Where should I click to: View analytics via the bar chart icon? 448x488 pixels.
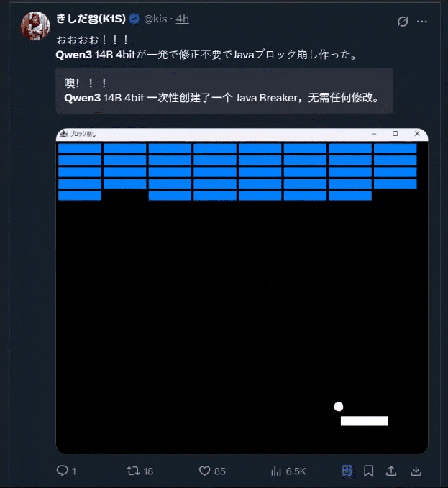pyautogui.click(x=275, y=471)
